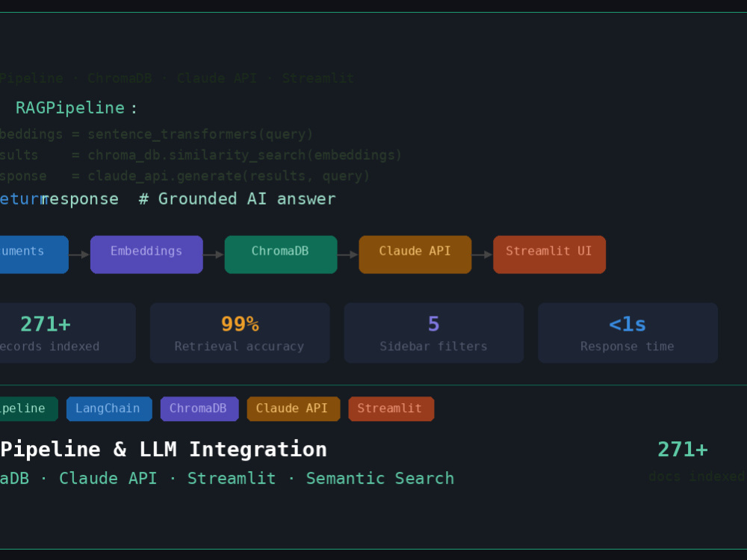The width and height of the screenshot is (747, 560).
Task: Click the ChromaDB pipeline stage box
Action: click(281, 255)
